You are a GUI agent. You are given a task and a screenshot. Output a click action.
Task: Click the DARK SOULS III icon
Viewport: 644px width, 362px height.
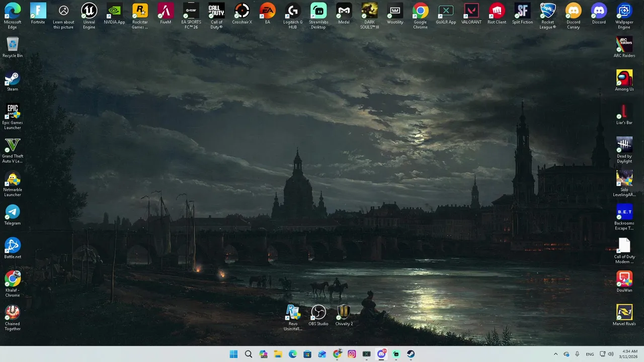point(370,16)
